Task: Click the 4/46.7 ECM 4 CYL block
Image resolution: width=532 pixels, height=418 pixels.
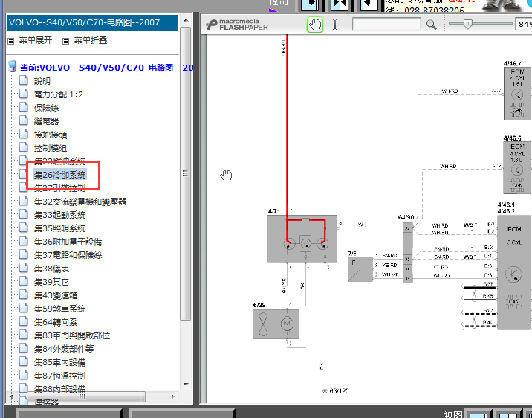Action: pyautogui.click(x=517, y=94)
